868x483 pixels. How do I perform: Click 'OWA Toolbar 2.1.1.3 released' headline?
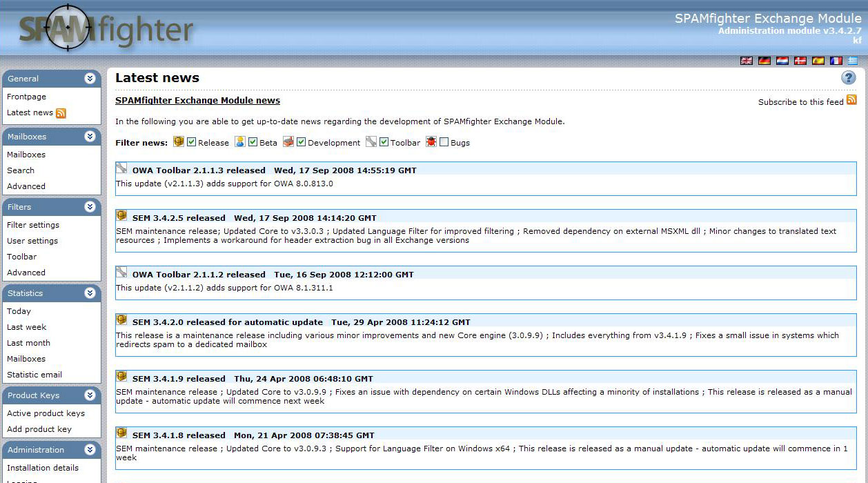click(199, 170)
